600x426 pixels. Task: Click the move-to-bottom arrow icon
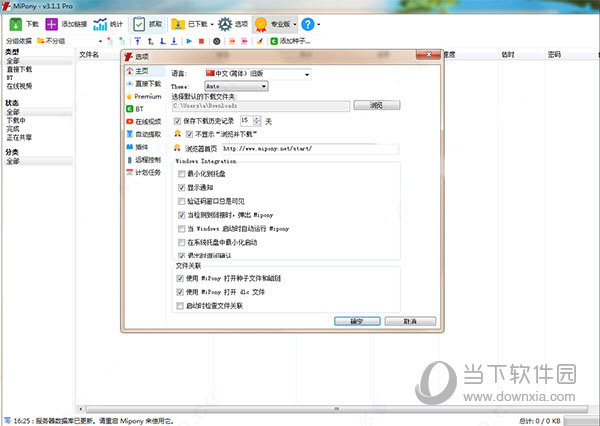pyautogui.click(x=174, y=41)
